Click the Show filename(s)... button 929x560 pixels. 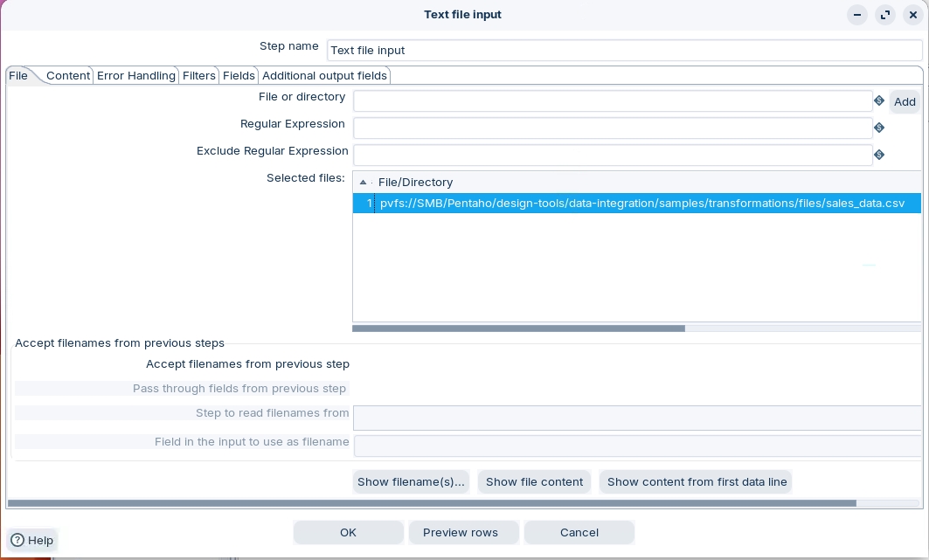pos(411,481)
